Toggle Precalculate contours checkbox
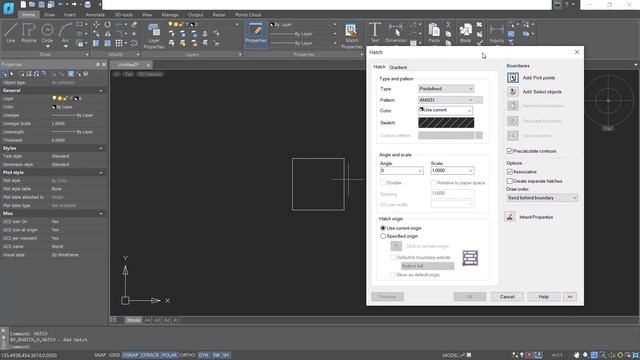 (x=509, y=151)
